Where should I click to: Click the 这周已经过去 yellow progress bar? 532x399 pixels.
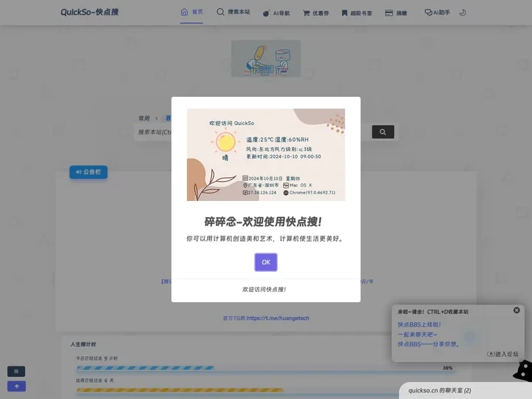[x=180, y=390]
